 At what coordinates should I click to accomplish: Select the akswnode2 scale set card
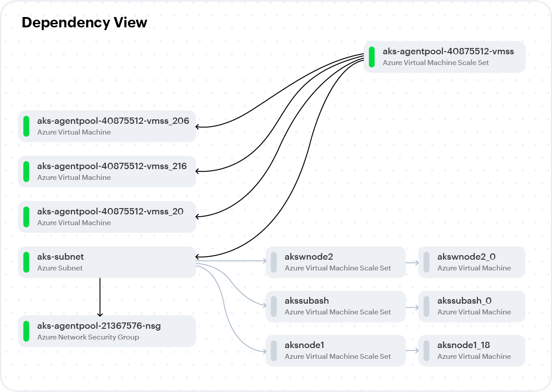tap(335, 262)
